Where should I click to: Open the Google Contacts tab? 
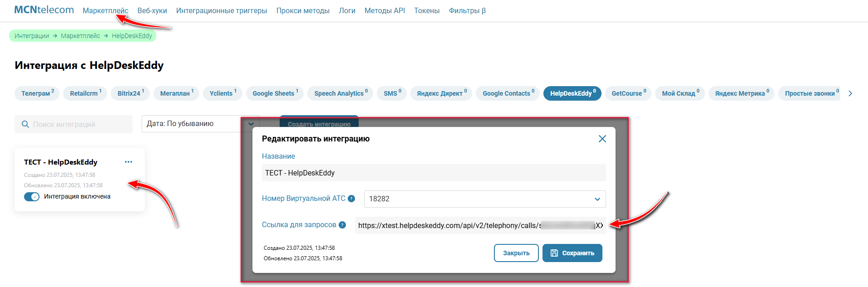(508, 93)
